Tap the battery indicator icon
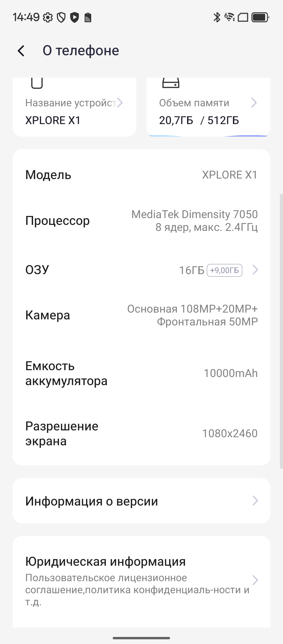Screen dimensions: 283x644 pyautogui.click(x=260, y=18)
